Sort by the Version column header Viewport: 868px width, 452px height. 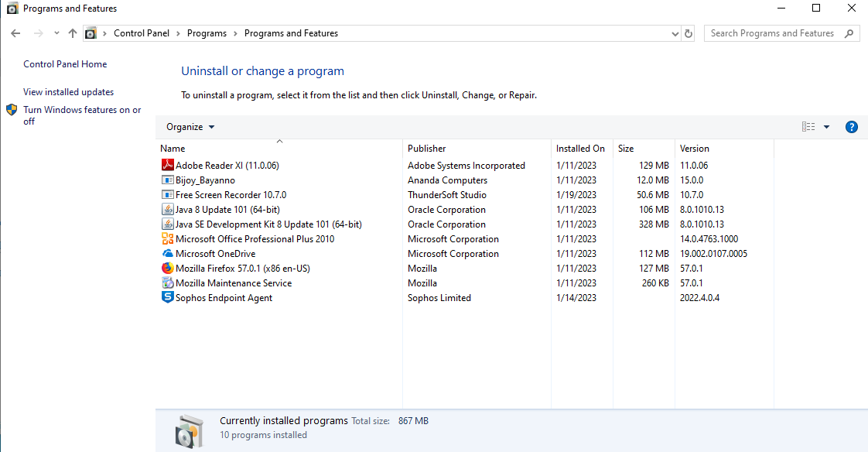pos(724,148)
